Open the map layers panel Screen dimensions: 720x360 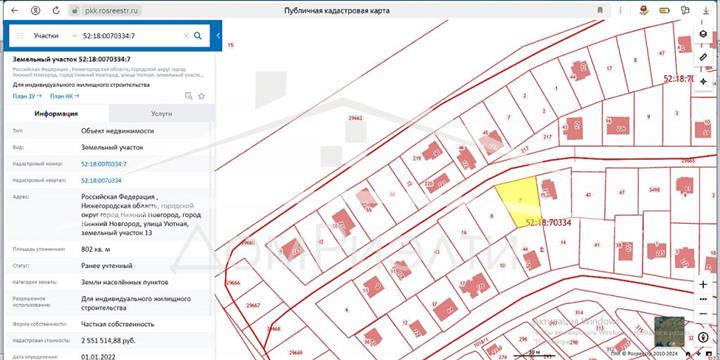click(x=703, y=34)
